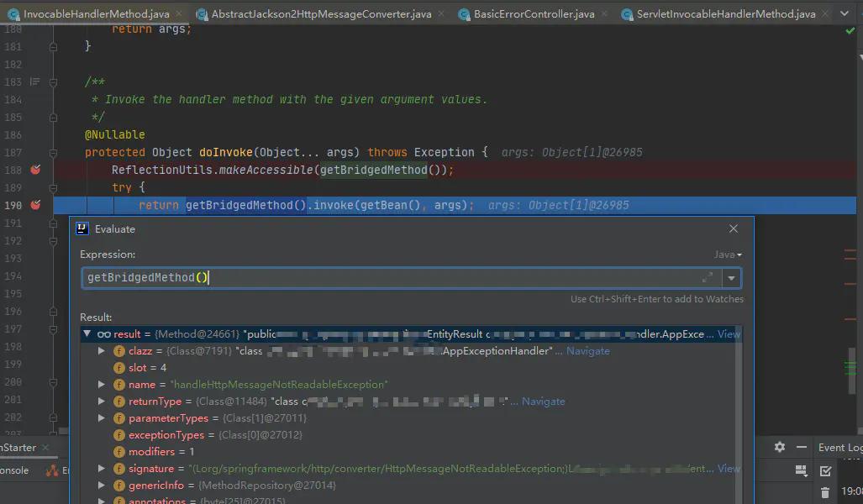Click the mark-all-as-read checkmark icon
The image size is (863, 504).
(825, 471)
